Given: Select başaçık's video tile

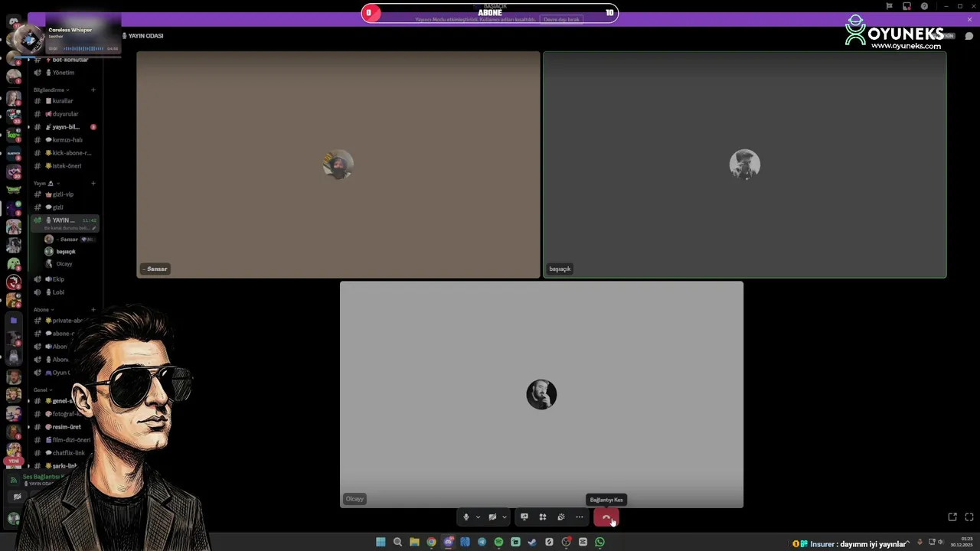Looking at the screenshot, I should (745, 165).
